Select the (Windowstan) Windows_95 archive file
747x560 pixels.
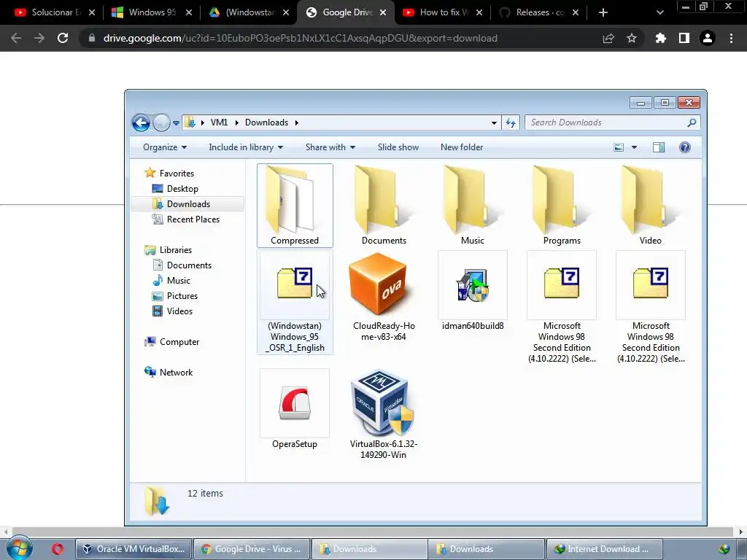(x=295, y=303)
